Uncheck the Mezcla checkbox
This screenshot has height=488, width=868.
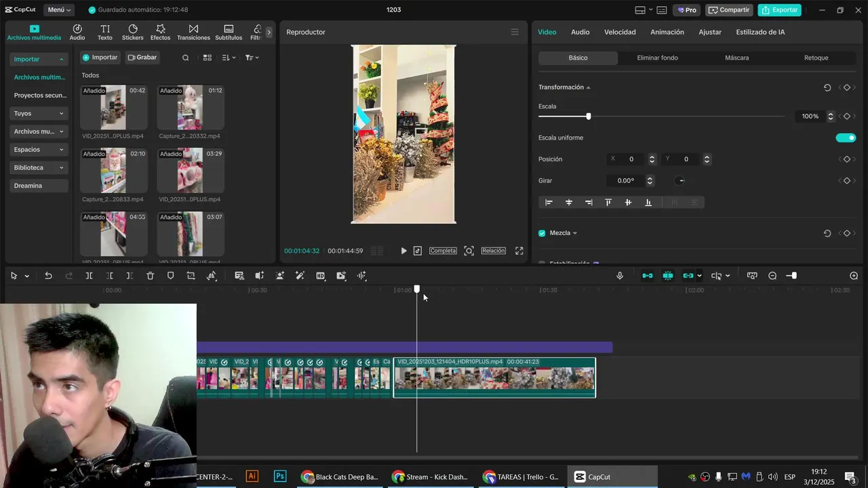(x=542, y=233)
